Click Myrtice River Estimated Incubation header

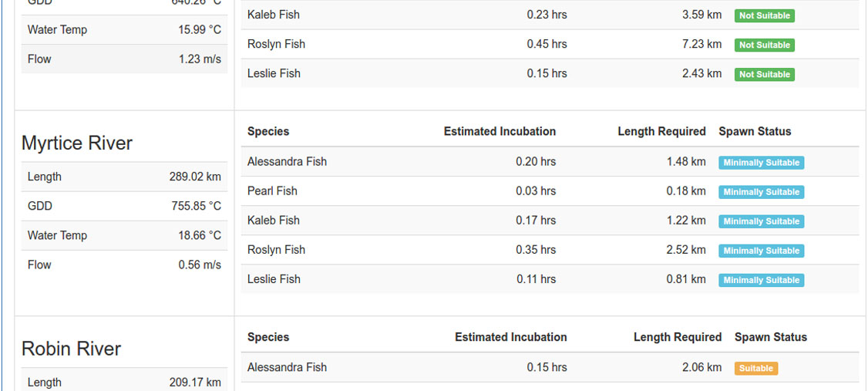[x=500, y=132]
